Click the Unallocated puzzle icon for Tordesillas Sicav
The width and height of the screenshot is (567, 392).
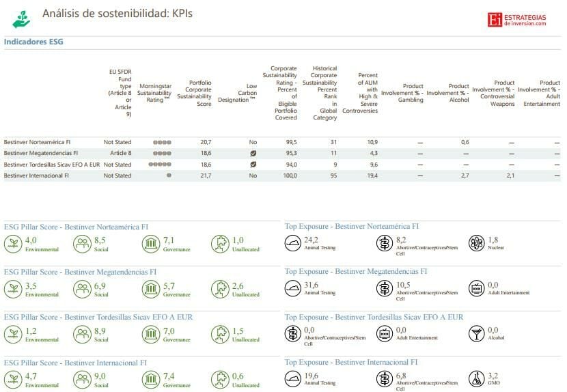[x=220, y=334]
